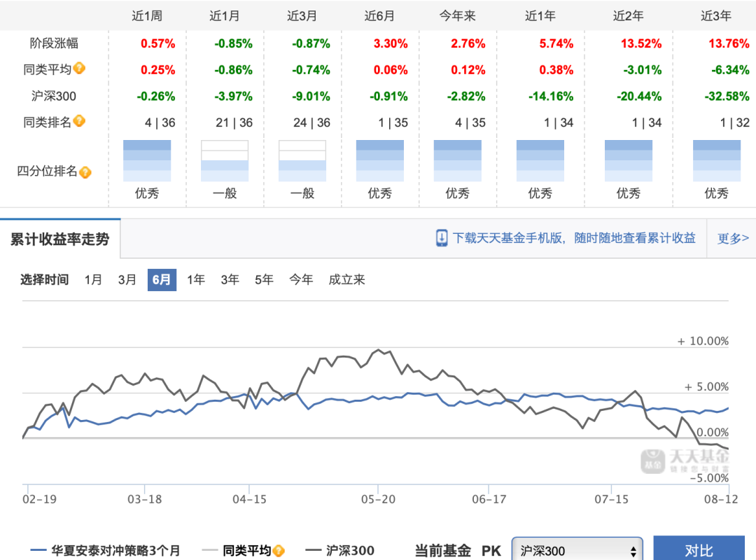Click the 05-20 date marker on chart

378,499
